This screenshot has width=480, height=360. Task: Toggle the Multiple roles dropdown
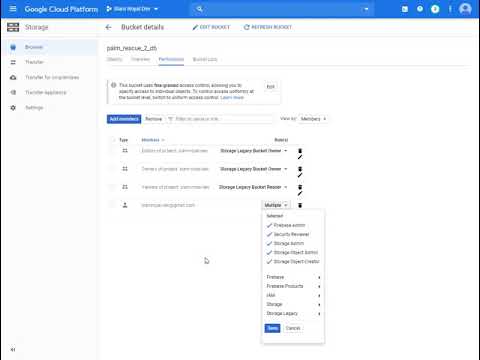click(276, 205)
